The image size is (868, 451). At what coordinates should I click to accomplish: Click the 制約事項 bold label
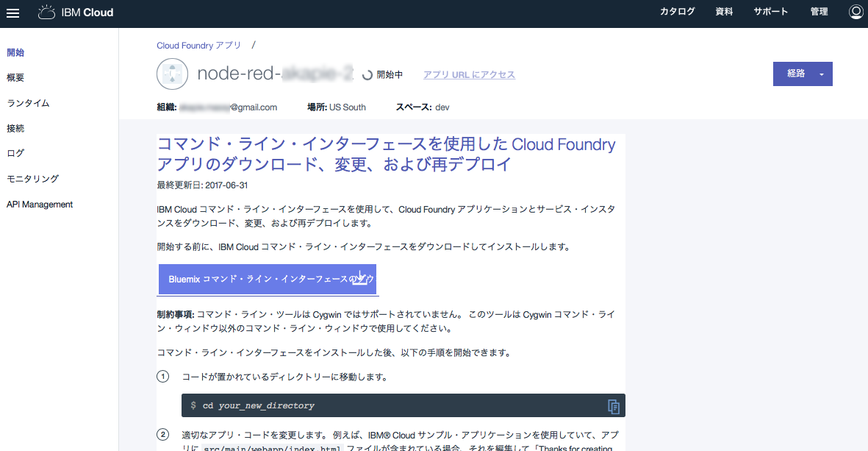(x=175, y=314)
